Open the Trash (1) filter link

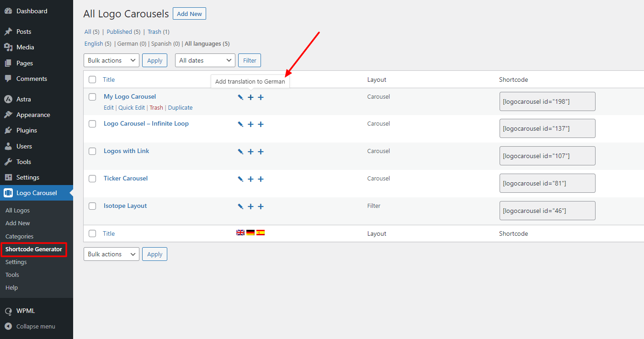click(x=158, y=32)
